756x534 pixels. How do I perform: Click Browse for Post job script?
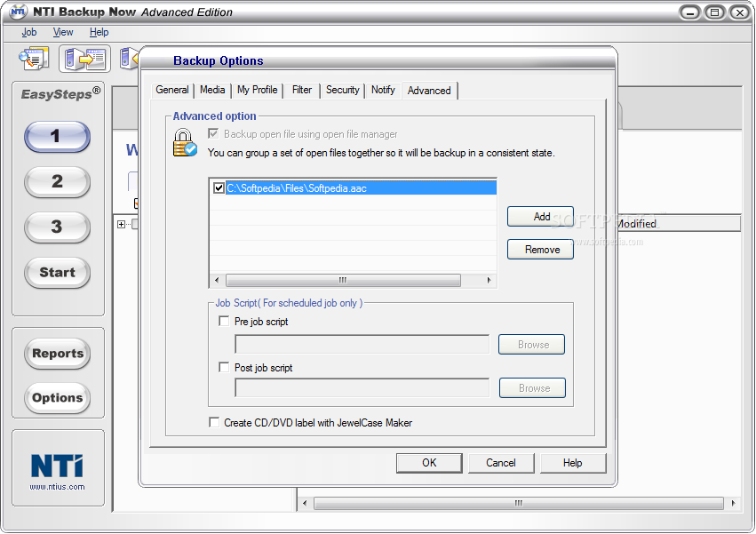coord(532,387)
